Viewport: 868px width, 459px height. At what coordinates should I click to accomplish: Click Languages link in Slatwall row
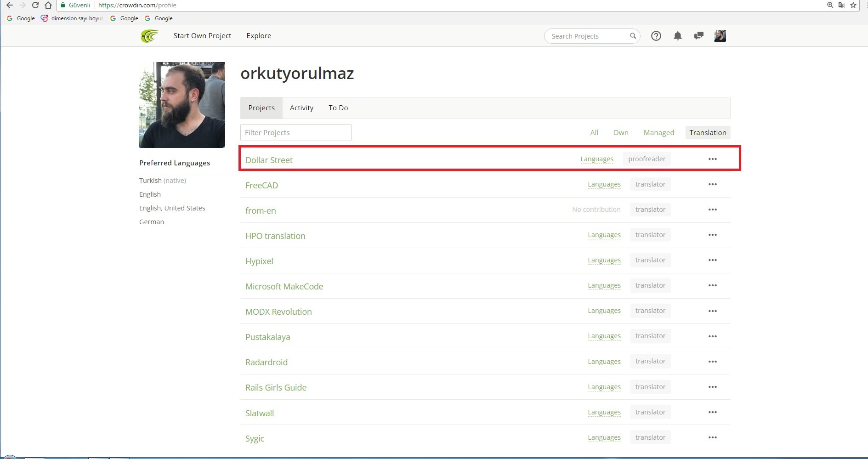pos(604,412)
